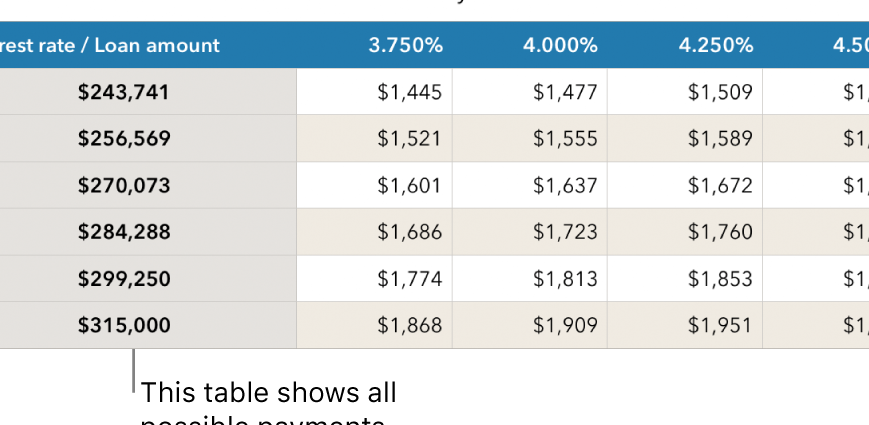Select the 4.250% interest rate header

[715, 45]
